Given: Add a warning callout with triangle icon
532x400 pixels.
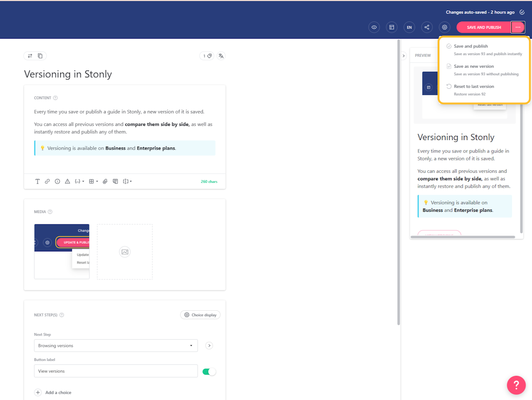Looking at the screenshot, I should click(x=67, y=182).
